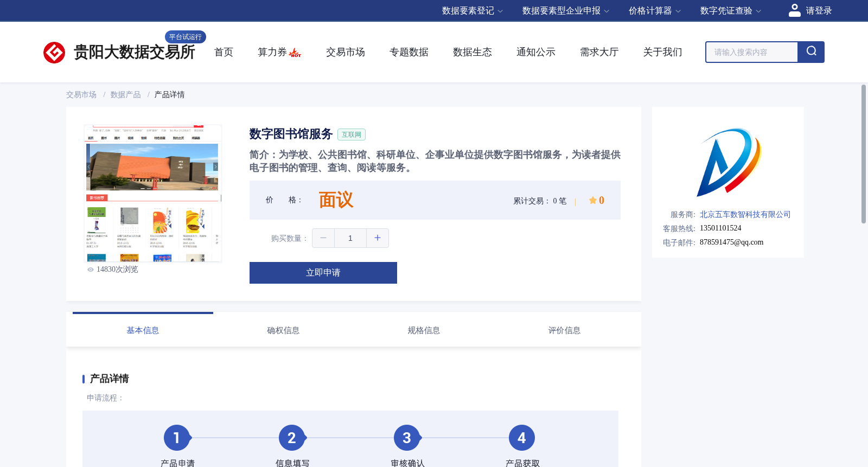Image resolution: width=868 pixels, height=467 pixels.
Task: Open the 数字凭证查验 dropdown menu
Action: [x=731, y=11]
